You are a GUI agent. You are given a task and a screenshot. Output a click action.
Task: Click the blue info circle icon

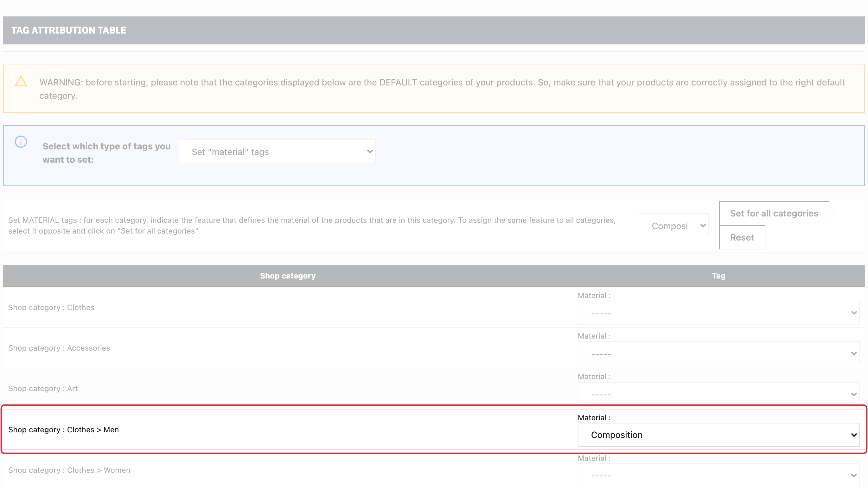point(21,142)
